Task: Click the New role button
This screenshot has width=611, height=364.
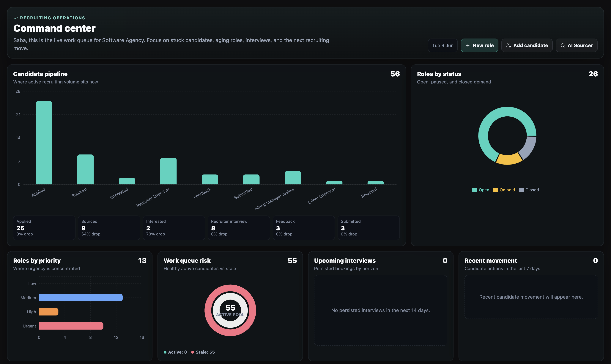Action: pos(479,45)
